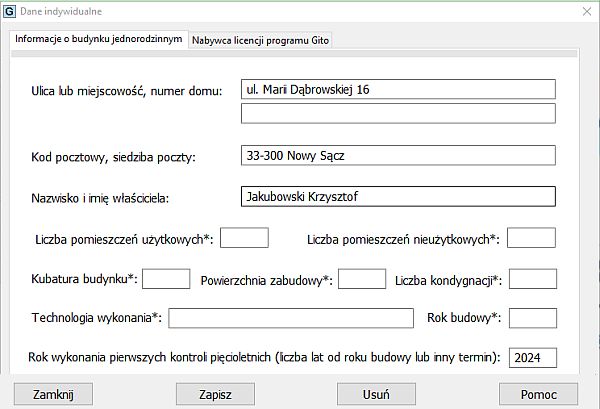Switch to Informacje o budynku jednorodzinnym tab

coord(98,39)
